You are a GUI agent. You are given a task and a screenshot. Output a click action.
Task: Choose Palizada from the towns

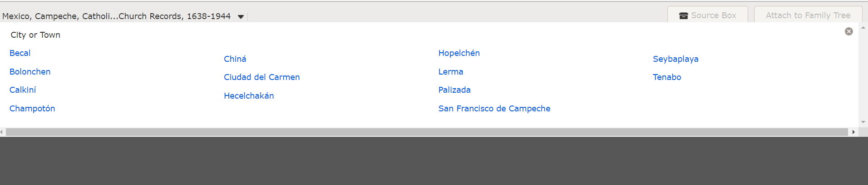(454, 90)
